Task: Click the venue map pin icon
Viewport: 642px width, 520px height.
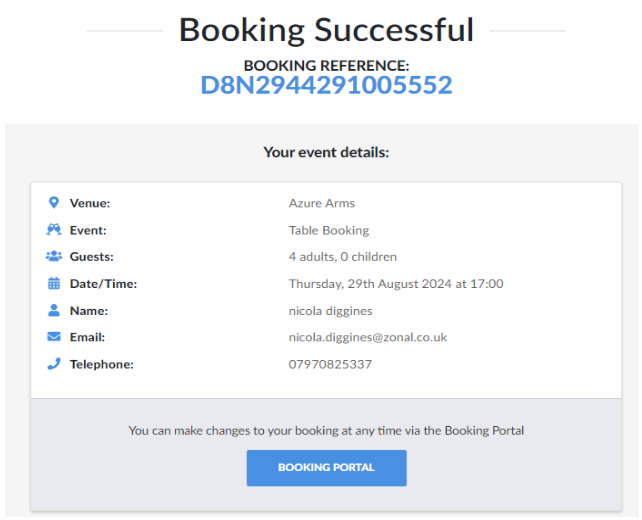Action: [x=54, y=203]
